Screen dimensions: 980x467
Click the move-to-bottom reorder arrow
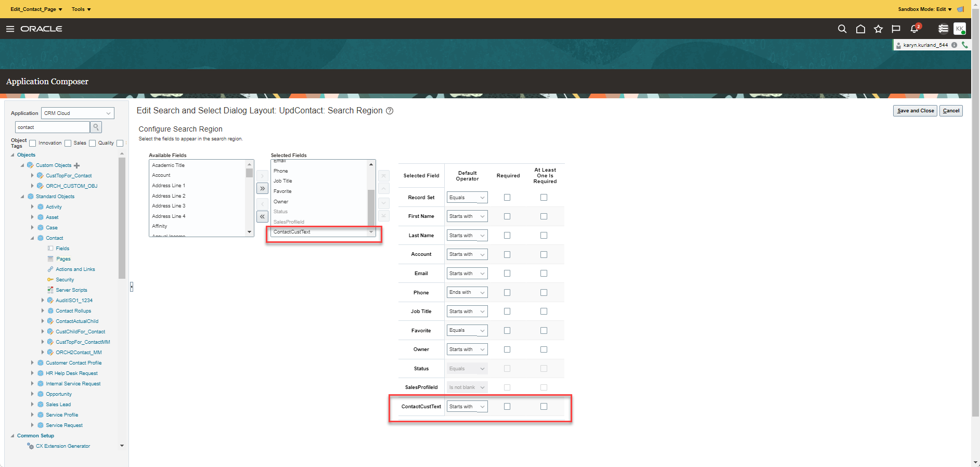point(384,215)
